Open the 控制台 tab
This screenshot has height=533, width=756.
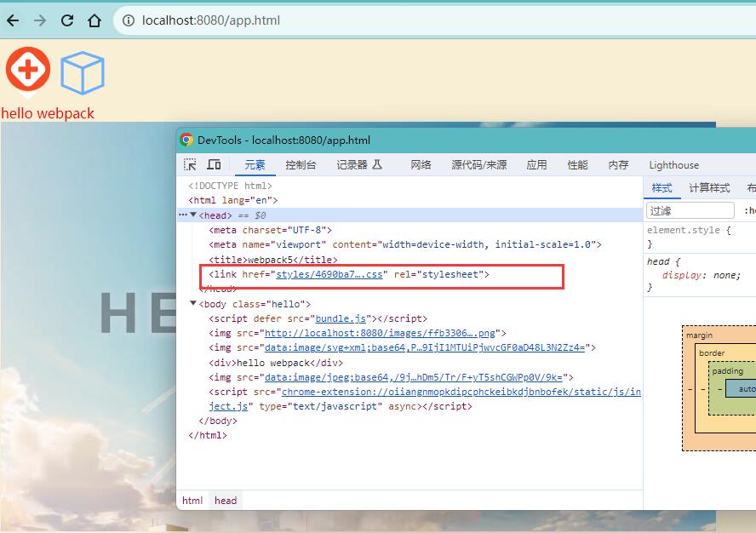pos(301,165)
